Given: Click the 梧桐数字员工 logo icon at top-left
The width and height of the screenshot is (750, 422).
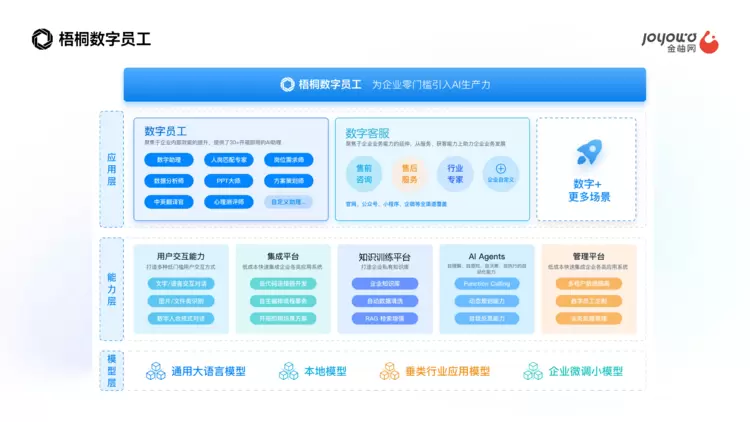Looking at the screenshot, I should click(x=42, y=39).
